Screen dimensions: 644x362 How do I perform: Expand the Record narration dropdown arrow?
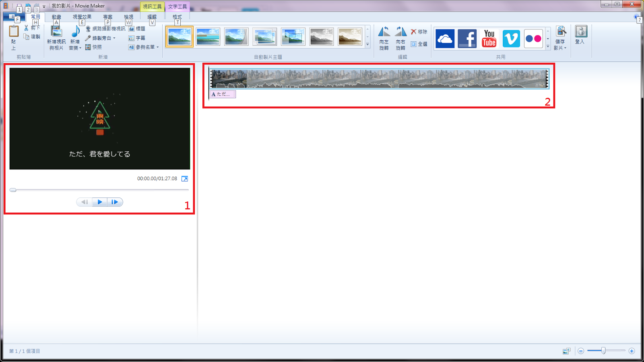(x=114, y=38)
